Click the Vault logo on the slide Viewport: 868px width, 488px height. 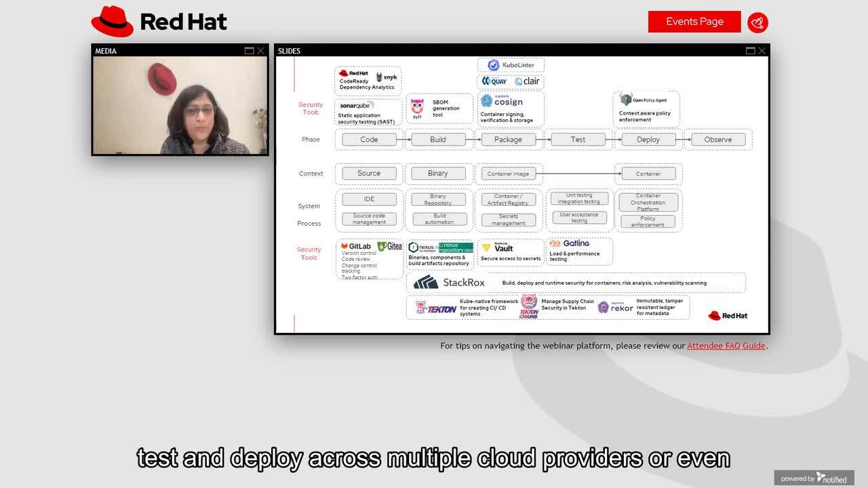click(x=498, y=248)
